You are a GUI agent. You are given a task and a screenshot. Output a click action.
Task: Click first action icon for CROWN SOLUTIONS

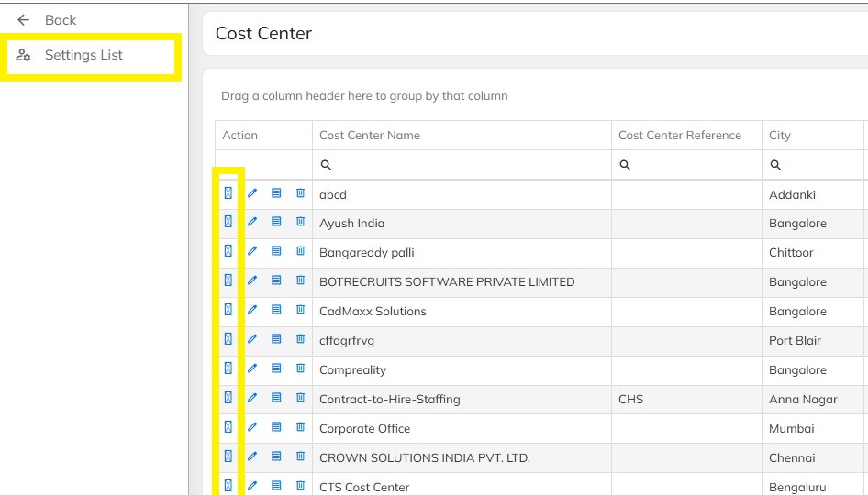tap(228, 457)
